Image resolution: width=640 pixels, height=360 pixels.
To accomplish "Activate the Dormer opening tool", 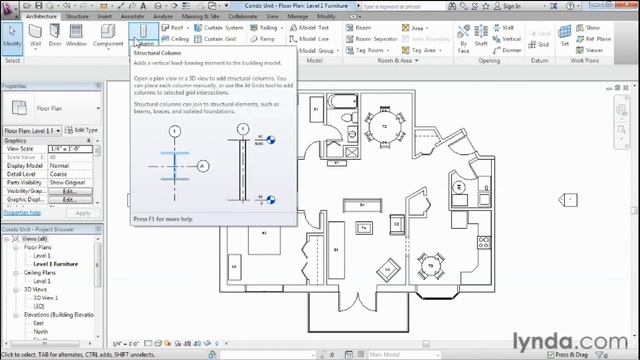I will pos(507,50).
